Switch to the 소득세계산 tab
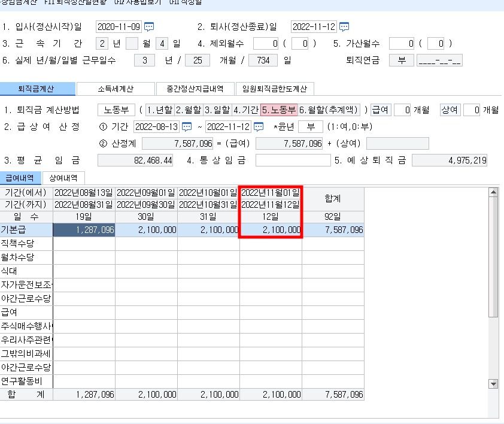 [116, 89]
